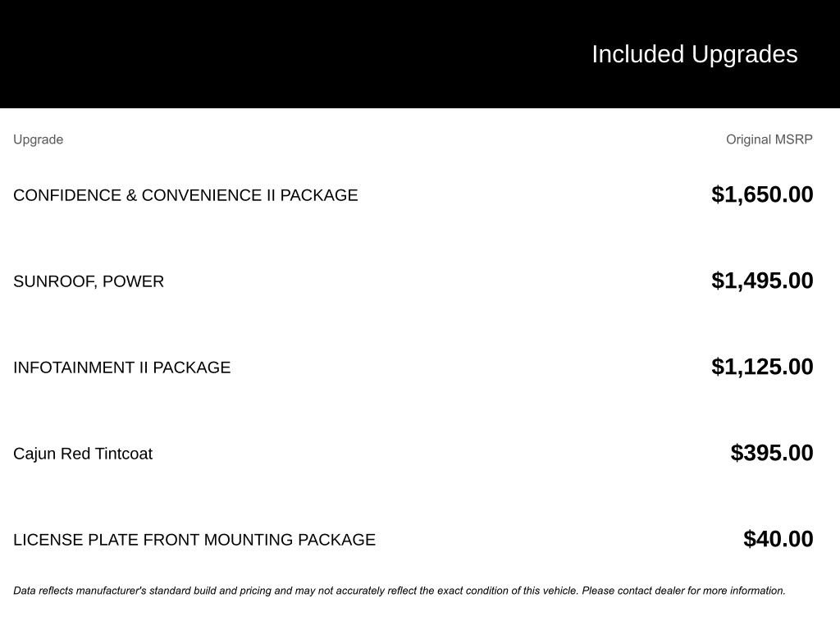Click the manufacturer data disclaimer text

pos(399,591)
